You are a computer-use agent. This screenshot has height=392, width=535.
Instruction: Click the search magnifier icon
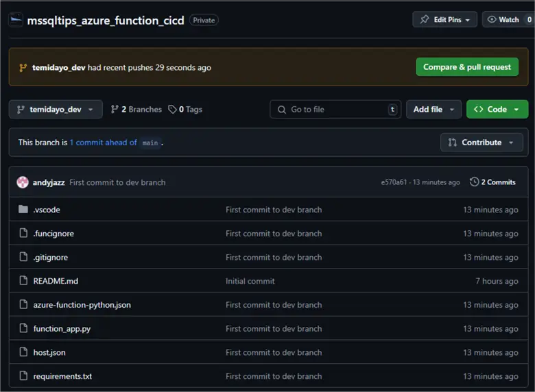coord(281,110)
